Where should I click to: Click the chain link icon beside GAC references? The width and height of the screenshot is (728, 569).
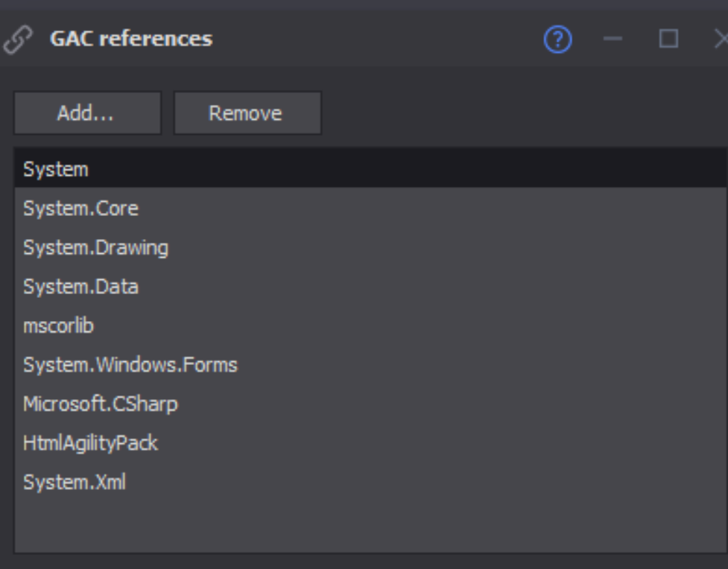18,39
